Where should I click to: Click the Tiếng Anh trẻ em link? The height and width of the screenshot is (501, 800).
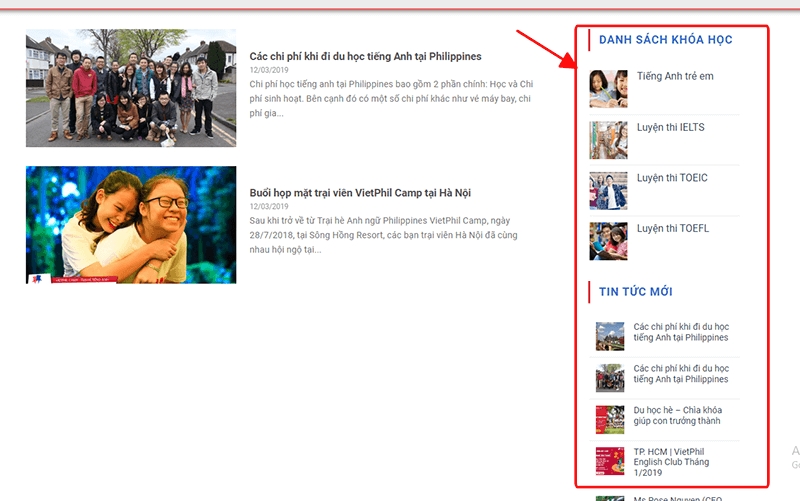click(x=675, y=76)
